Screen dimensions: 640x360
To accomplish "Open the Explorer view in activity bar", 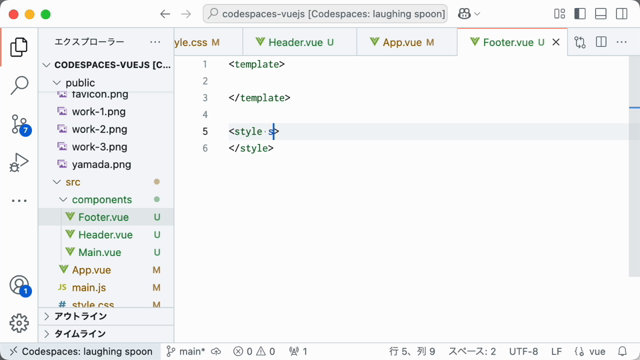I will coord(19,47).
